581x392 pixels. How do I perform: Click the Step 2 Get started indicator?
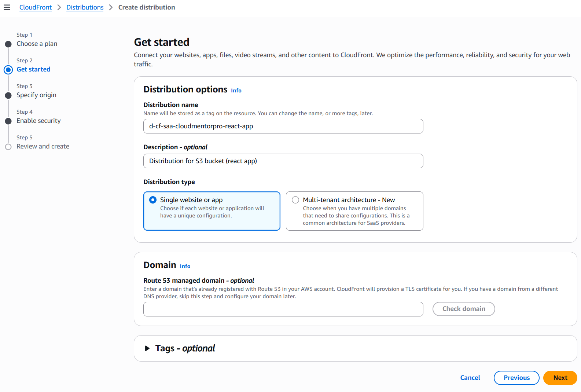pyautogui.click(x=8, y=70)
